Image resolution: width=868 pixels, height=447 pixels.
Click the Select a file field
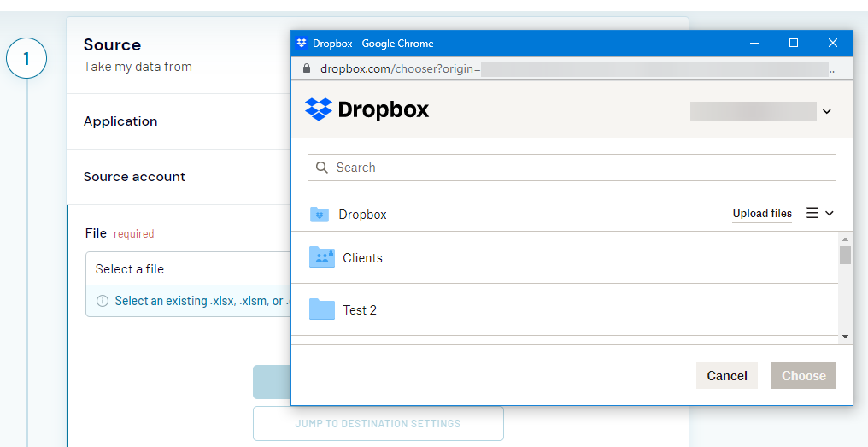pyautogui.click(x=188, y=269)
